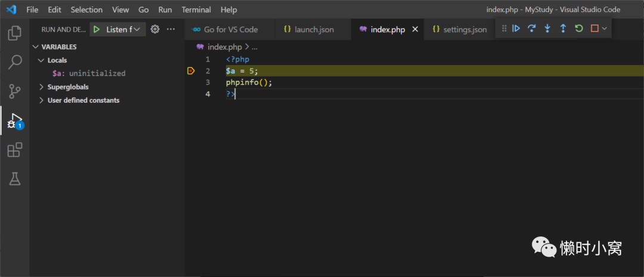Screen dimensions: 644x277
Task: Click the '?>' closing tag line
Action: [230, 94]
